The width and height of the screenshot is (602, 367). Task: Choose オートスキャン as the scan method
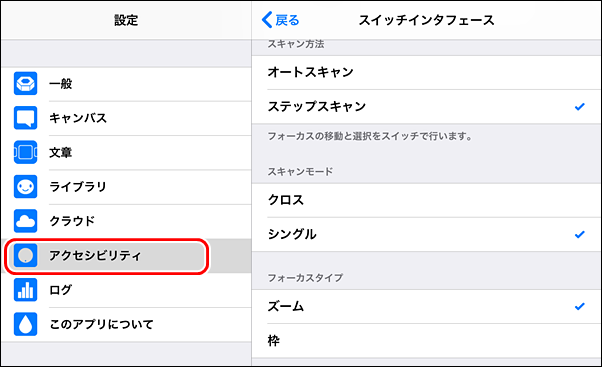(x=427, y=73)
